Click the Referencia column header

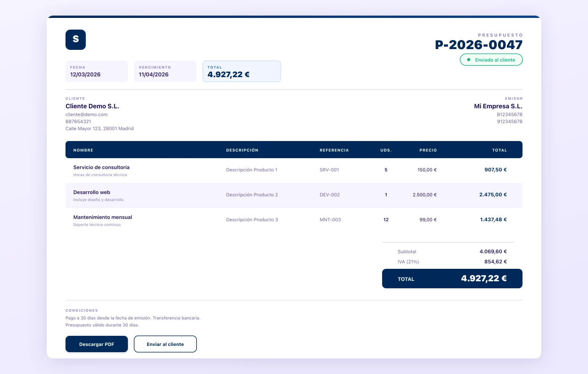point(334,150)
